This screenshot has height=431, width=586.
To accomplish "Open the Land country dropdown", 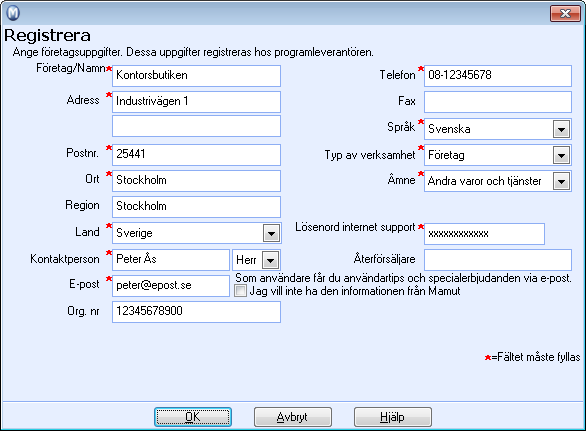I will (x=271, y=233).
